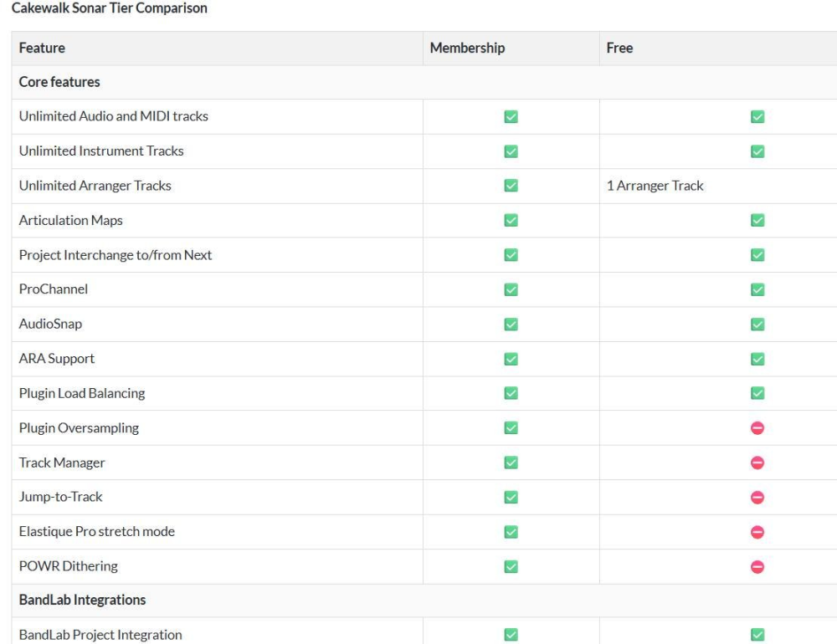Click Membership checkmark for POWR Dithering
The height and width of the screenshot is (644, 837).
(x=511, y=566)
